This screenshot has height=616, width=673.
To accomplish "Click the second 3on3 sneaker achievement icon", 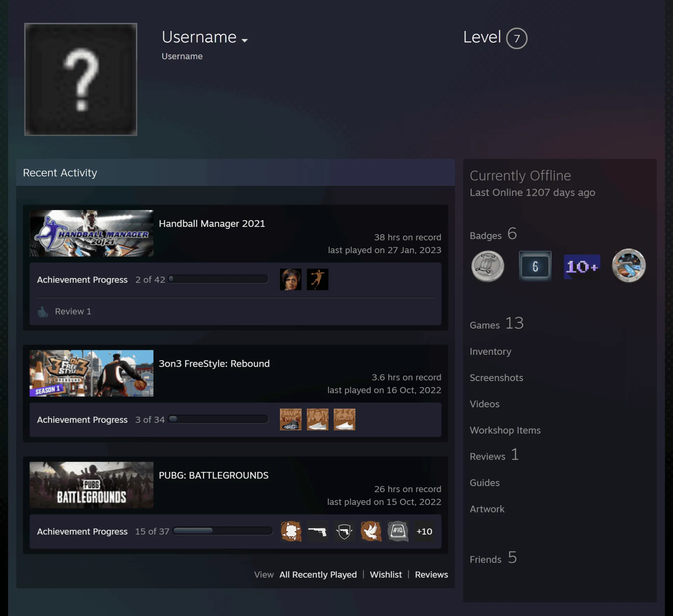I will [x=318, y=419].
